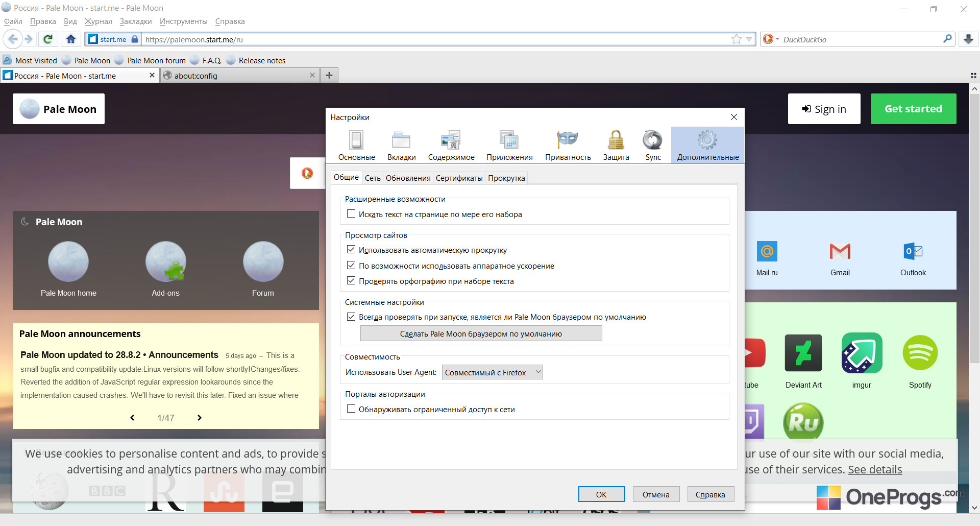
Task: Open the imgur shortcut icon
Action: click(x=862, y=353)
